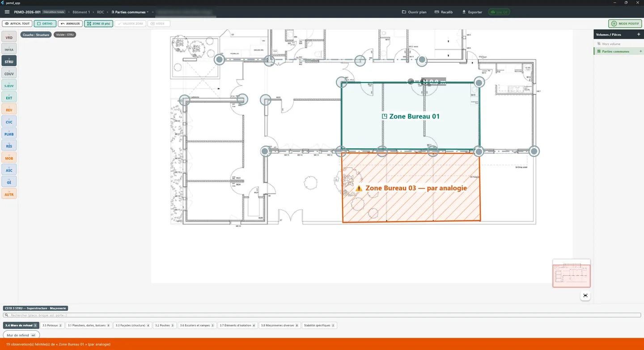Open the RDC level breadcrumb
644x350 pixels.
pos(101,12)
